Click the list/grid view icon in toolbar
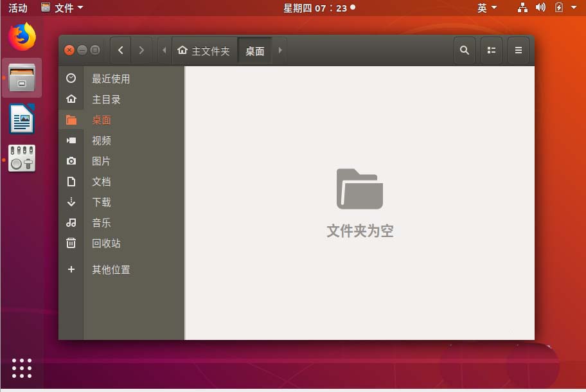This screenshot has height=392, width=586. point(491,49)
